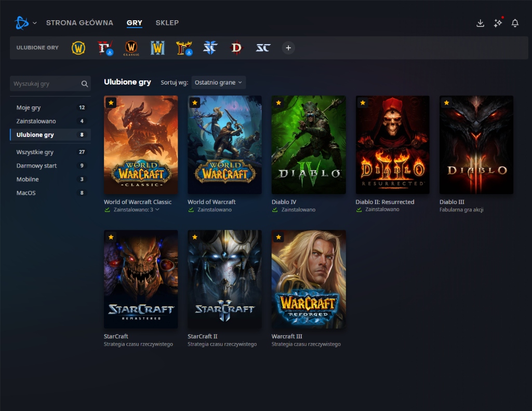Click StarCraft II title text
Image resolution: width=532 pixels, height=411 pixels.
click(203, 336)
